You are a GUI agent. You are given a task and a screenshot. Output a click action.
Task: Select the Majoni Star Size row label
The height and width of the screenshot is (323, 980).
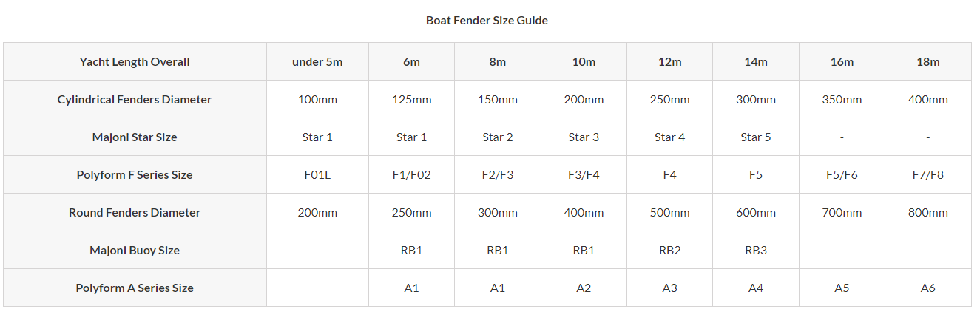[x=135, y=137]
